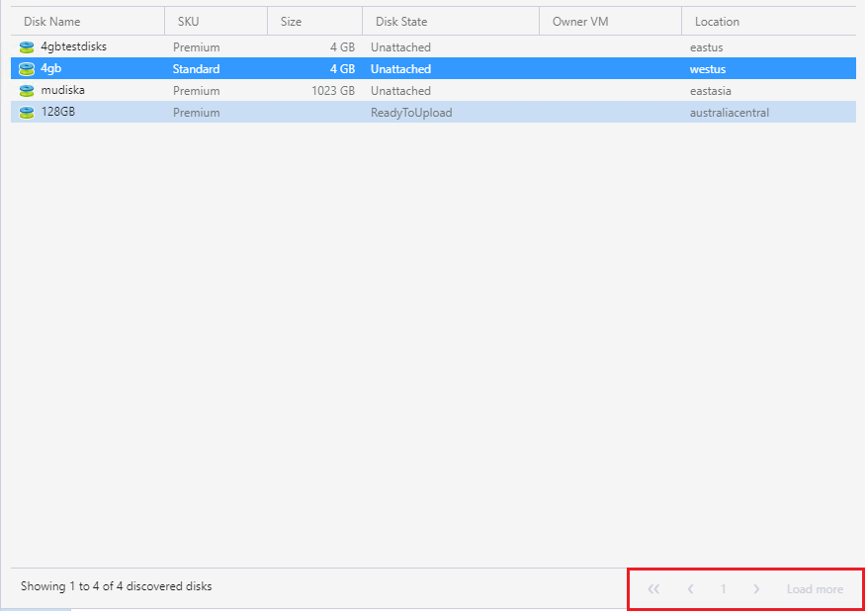Select the 128GB disk name

58,112
